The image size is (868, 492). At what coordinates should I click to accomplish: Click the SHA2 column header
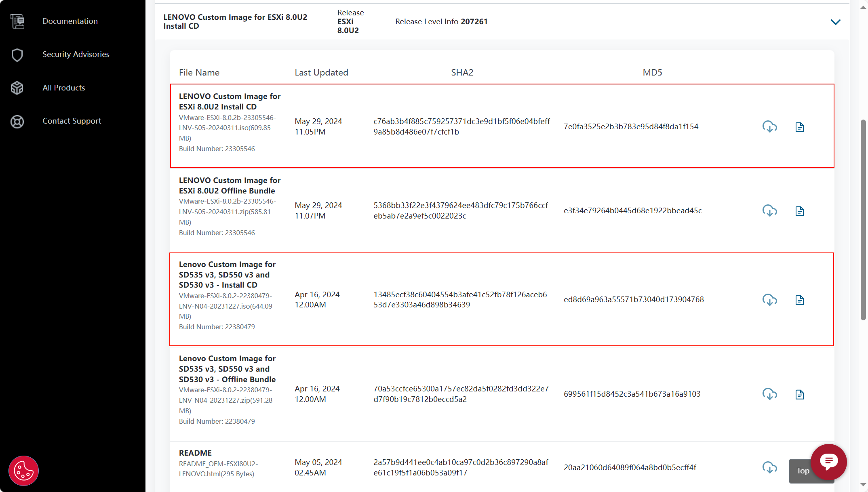coord(462,72)
